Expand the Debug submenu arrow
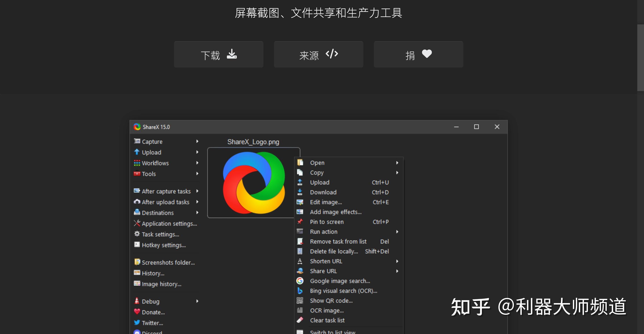The image size is (644, 334). [197, 301]
